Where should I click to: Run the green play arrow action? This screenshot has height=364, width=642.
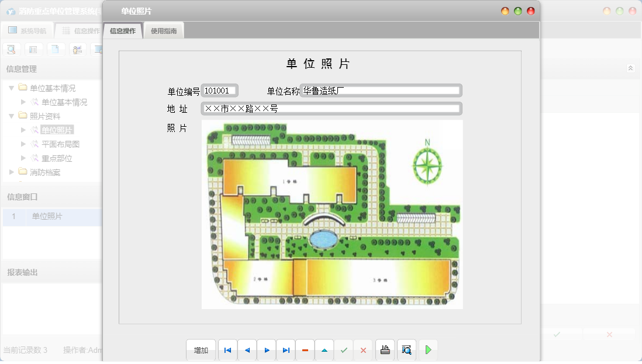tap(427, 349)
